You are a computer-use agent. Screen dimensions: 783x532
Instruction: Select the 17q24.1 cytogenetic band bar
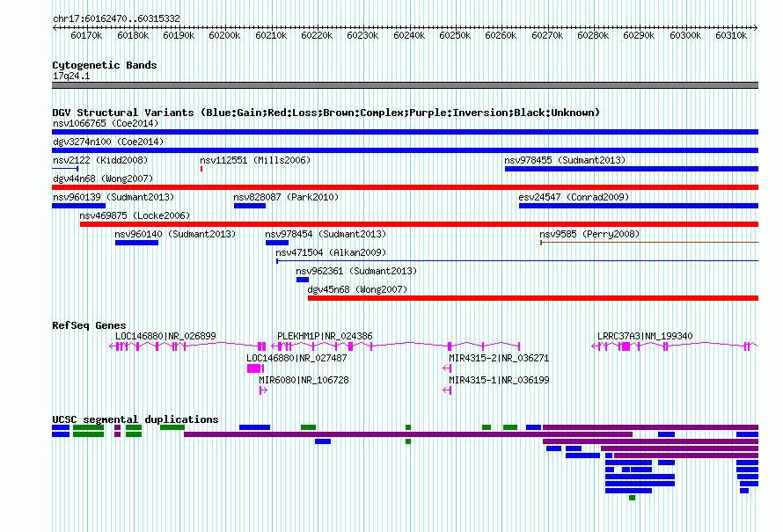pyautogui.click(x=405, y=86)
